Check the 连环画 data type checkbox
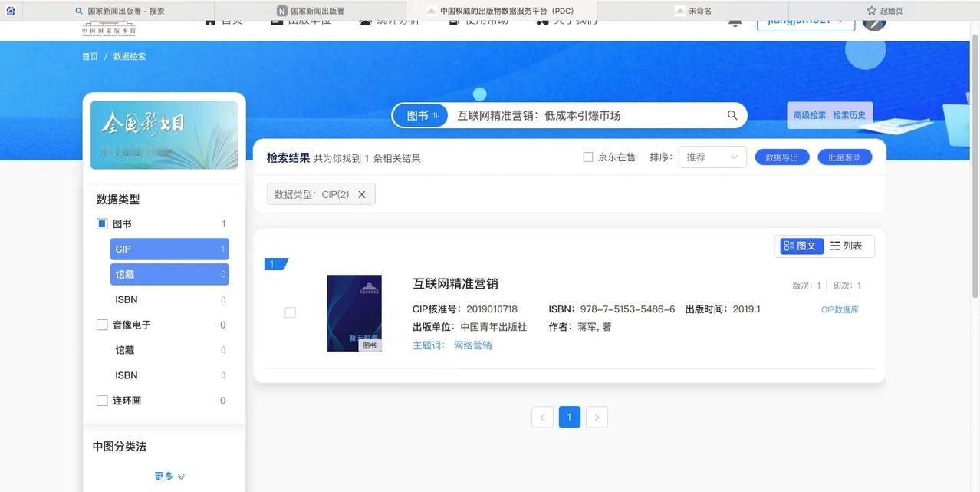This screenshot has height=492, width=980. click(102, 401)
